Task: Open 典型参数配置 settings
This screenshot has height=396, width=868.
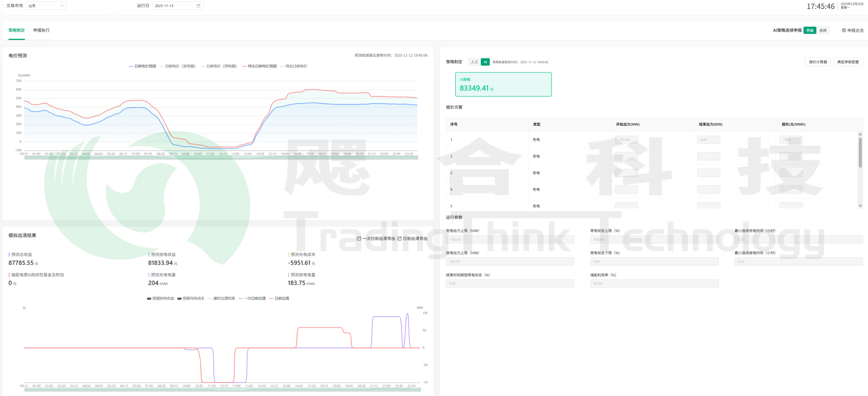Action: tap(848, 62)
